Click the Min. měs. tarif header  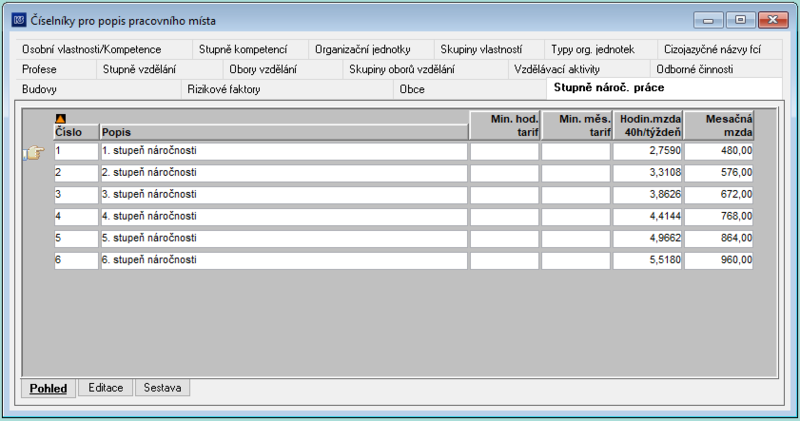(x=577, y=126)
